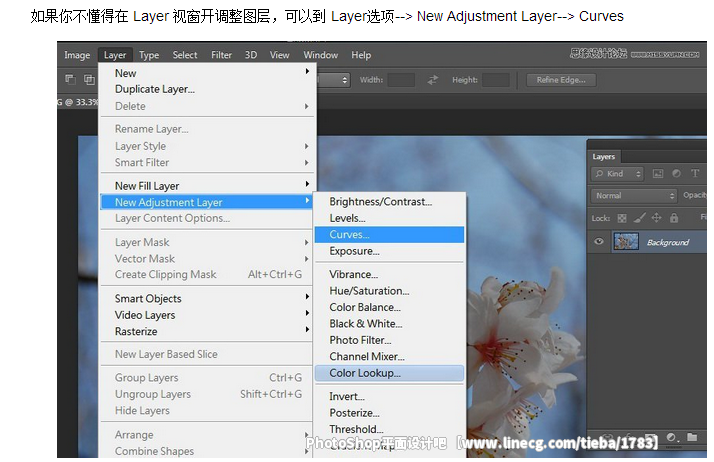
Task: Choose Threshold... adjustment
Action: [x=389, y=429]
